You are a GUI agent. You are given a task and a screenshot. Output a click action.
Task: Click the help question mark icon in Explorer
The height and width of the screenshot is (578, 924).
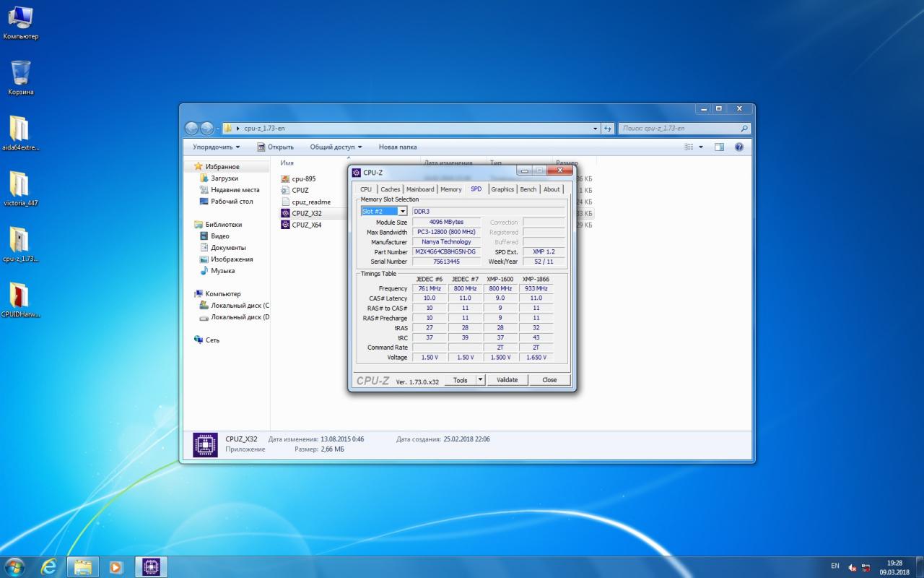pos(738,147)
